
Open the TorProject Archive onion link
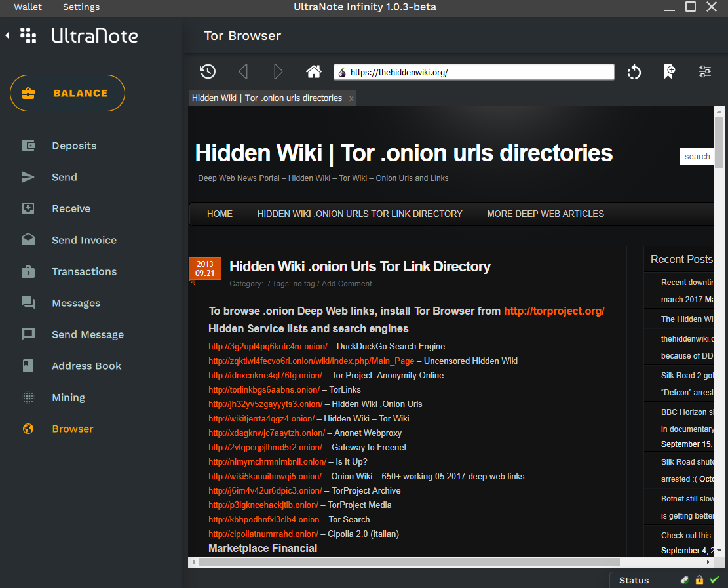point(265,490)
